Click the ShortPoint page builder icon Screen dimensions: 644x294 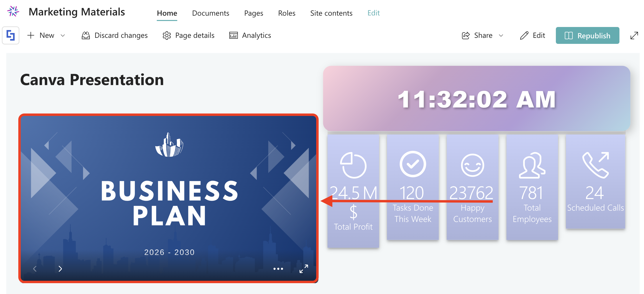(x=11, y=35)
